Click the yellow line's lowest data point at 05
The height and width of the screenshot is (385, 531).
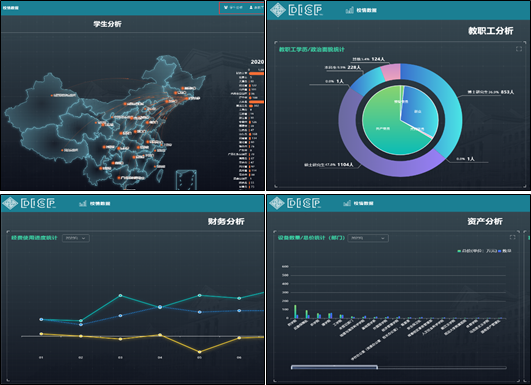point(199,352)
